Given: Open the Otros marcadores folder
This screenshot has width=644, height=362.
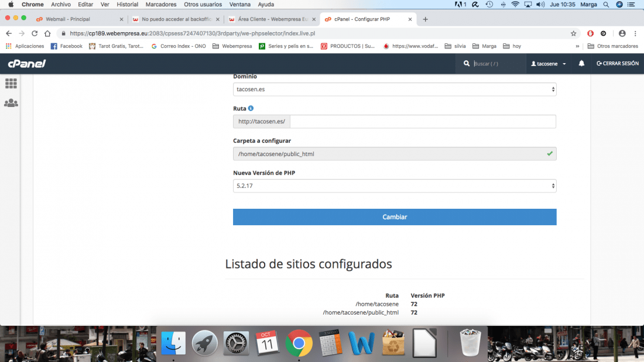Looking at the screenshot, I should coord(613,46).
